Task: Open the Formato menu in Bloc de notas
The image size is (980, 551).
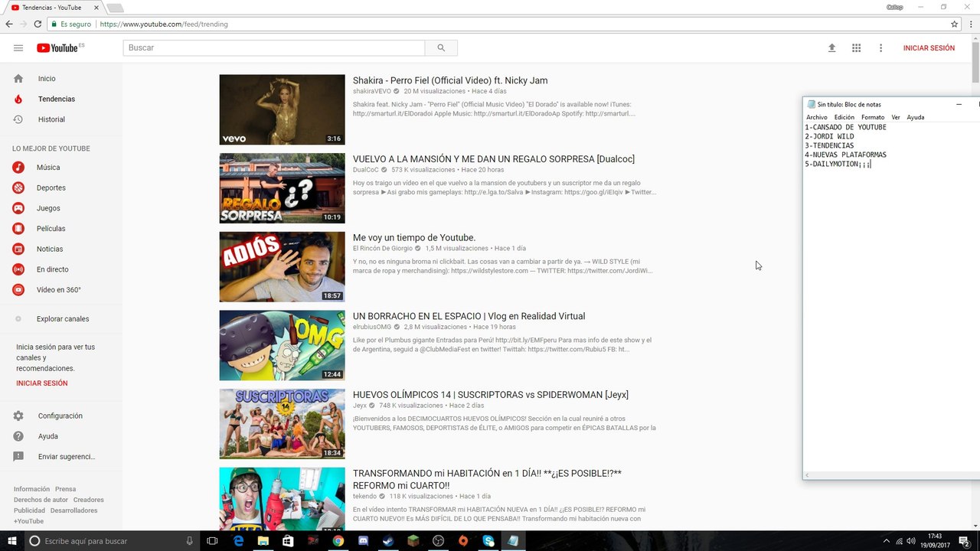Action: [873, 117]
